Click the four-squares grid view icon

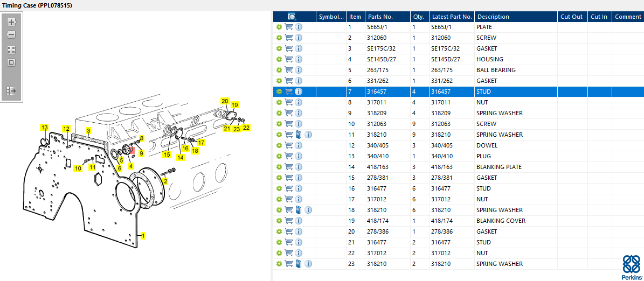[11, 50]
